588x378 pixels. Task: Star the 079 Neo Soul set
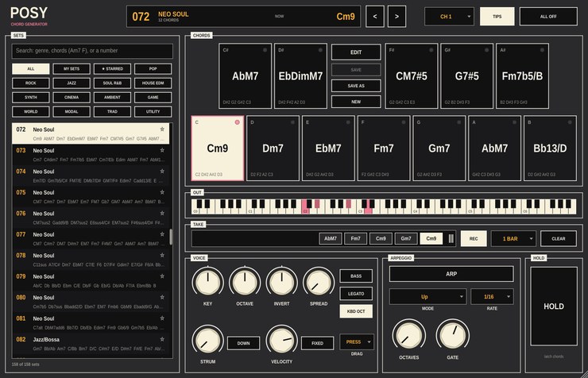click(x=162, y=276)
